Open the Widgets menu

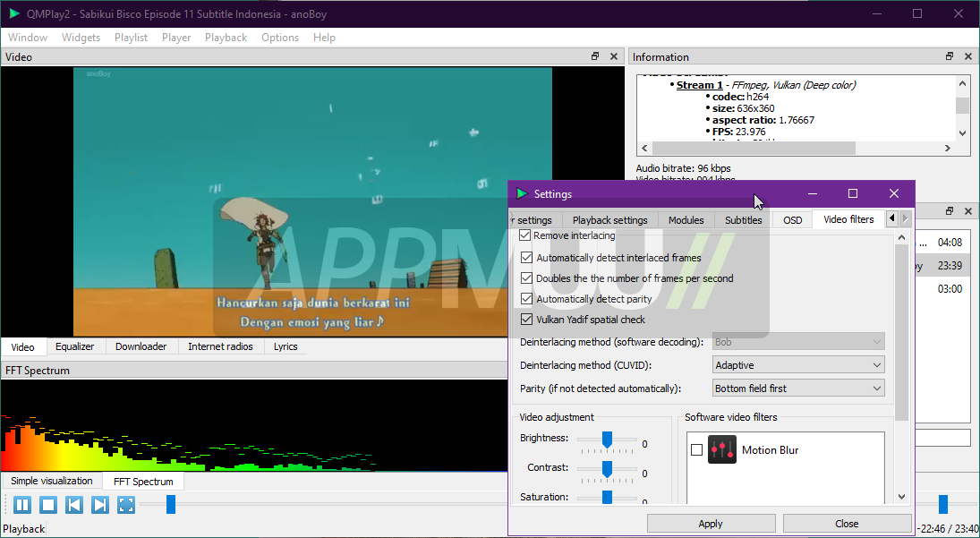[81, 38]
